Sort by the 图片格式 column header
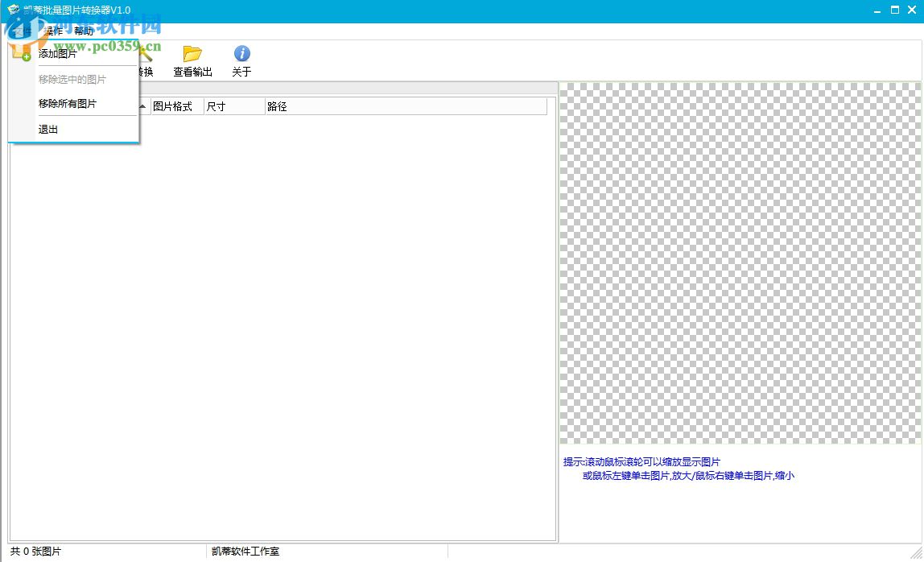The width and height of the screenshot is (924, 562). coord(177,107)
